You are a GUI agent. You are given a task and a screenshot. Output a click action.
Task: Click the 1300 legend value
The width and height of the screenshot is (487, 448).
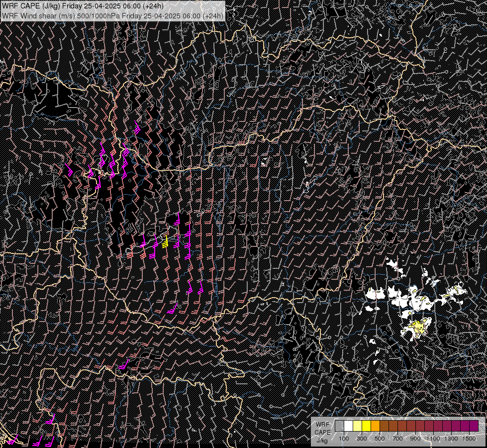(451, 439)
